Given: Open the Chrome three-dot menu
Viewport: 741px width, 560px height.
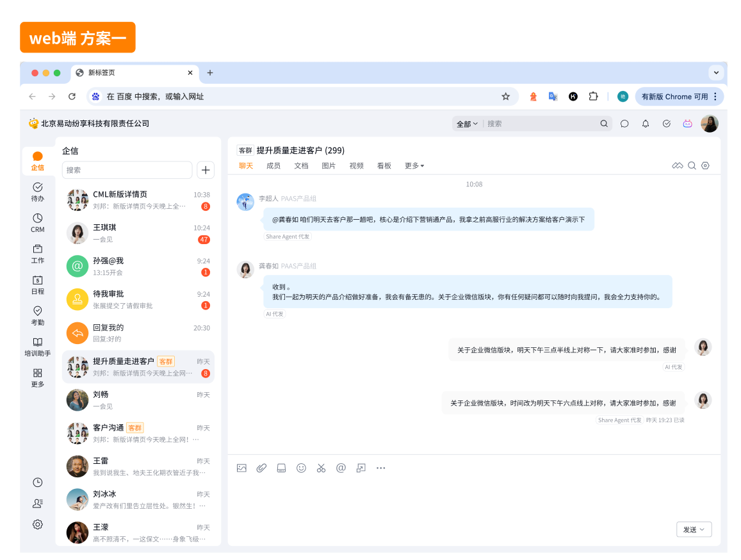Looking at the screenshot, I should [x=715, y=97].
